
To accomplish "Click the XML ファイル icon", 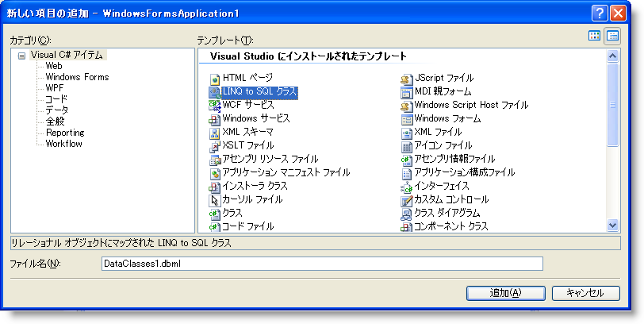I will (x=407, y=133).
